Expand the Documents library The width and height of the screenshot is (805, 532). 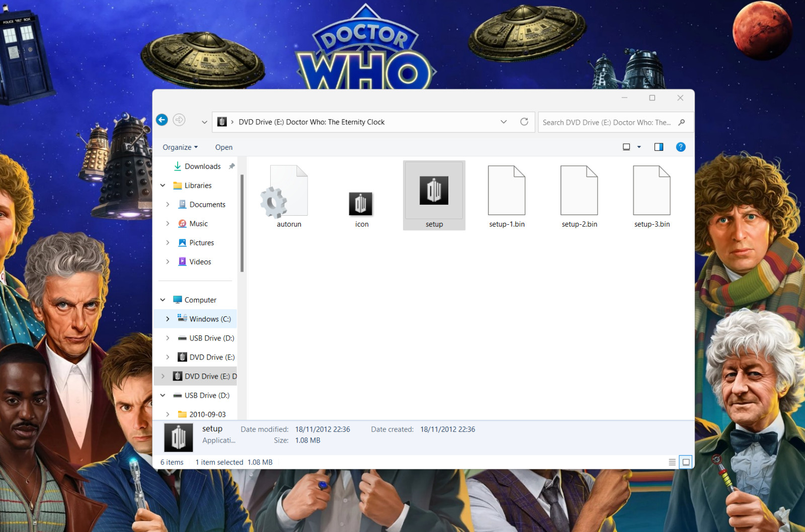(x=168, y=205)
